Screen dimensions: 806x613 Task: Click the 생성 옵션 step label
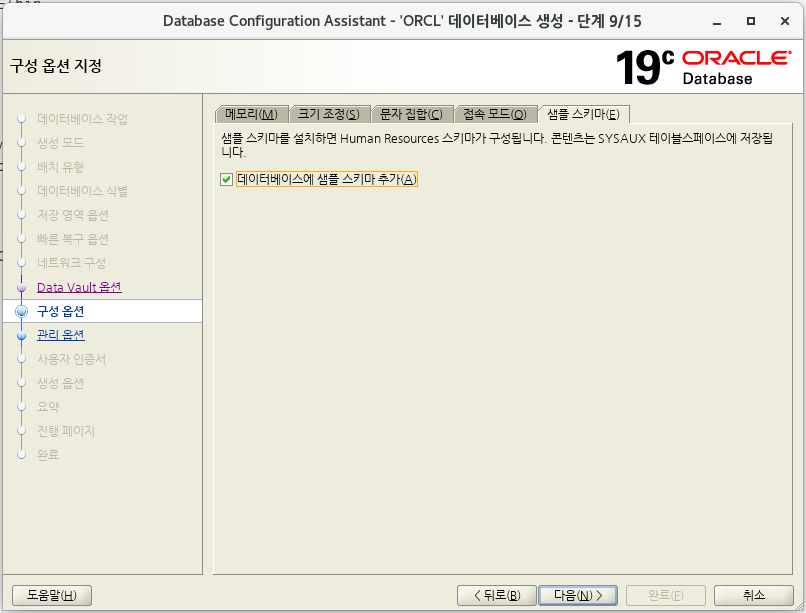60,383
